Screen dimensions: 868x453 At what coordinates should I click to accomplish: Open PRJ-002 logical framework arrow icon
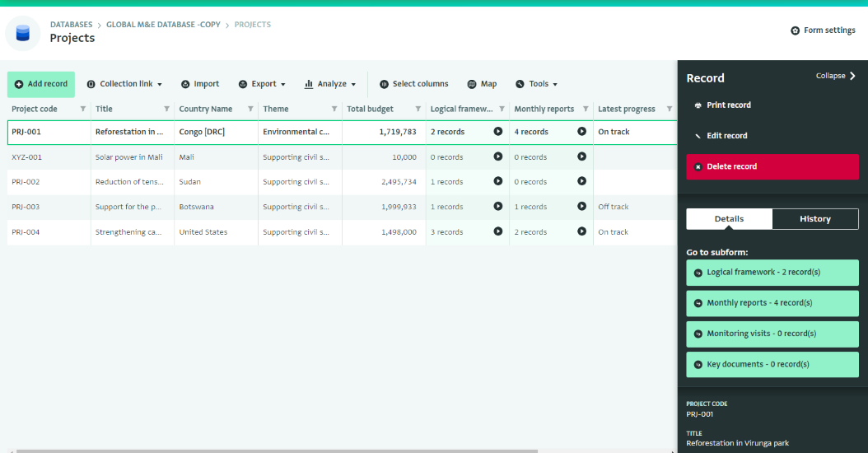498,181
